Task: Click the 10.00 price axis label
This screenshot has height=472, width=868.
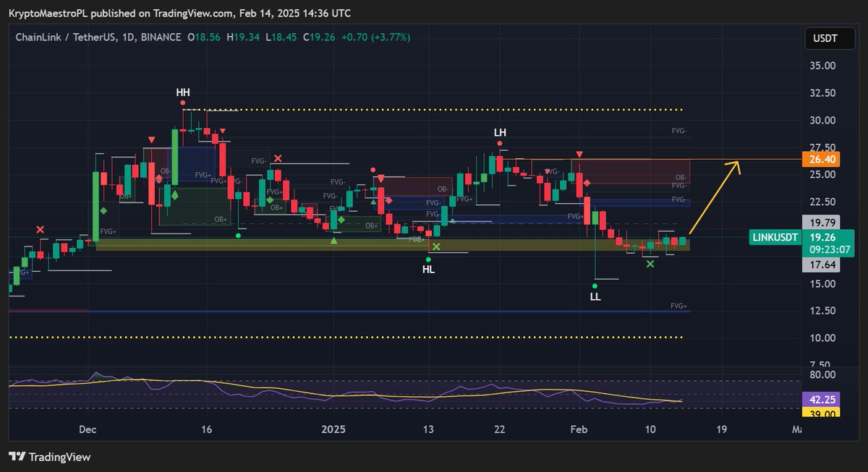Action: click(824, 338)
